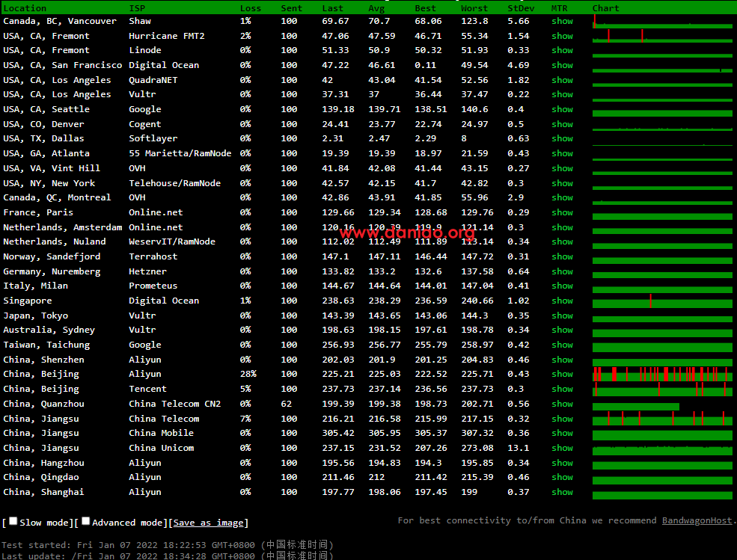This screenshot has height=560, width=737.
Task: Show MTR for Jiangsu China Unicom
Action: [x=562, y=448]
